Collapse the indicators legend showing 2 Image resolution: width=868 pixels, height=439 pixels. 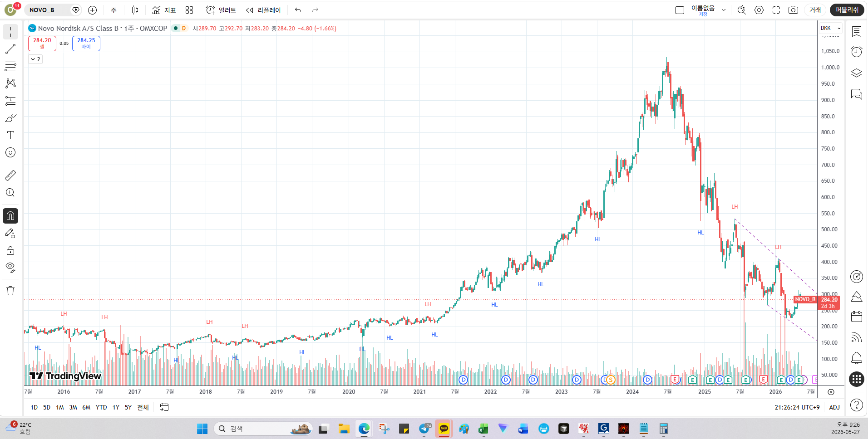pyautogui.click(x=35, y=59)
